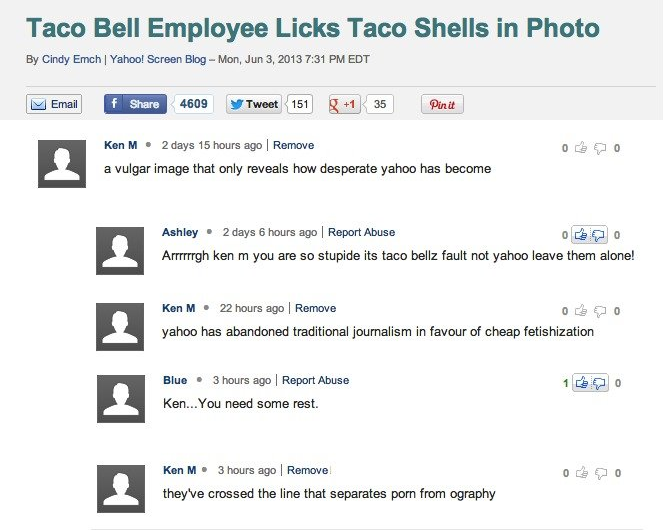
Task: Click the Google +1 button
Action: pos(345,104)
